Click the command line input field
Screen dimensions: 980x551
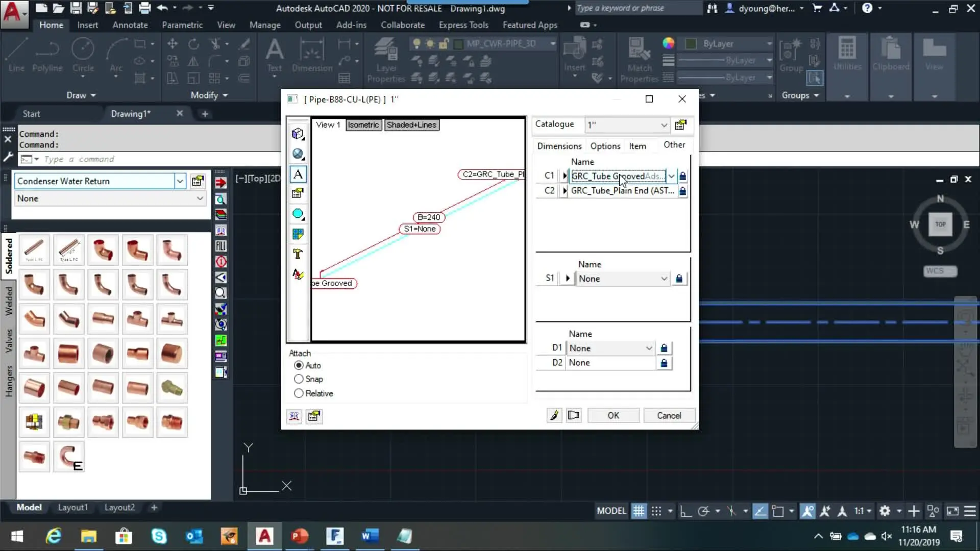153,159
